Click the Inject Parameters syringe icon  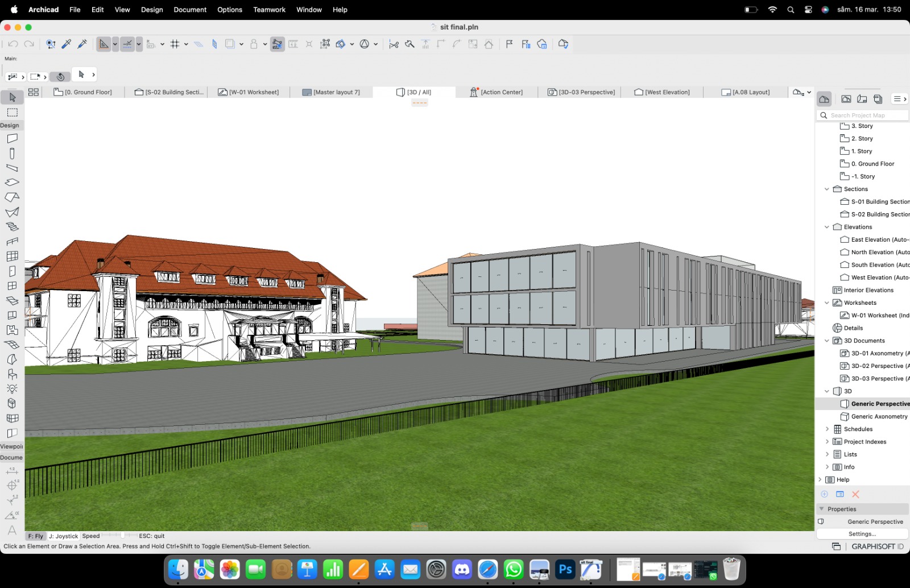pos(82,44)
